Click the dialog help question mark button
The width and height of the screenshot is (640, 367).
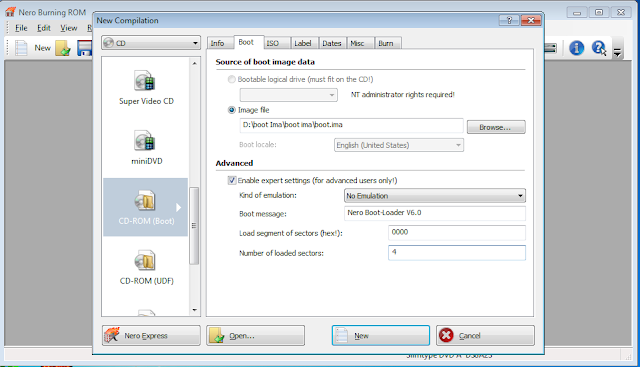[509, 20]
